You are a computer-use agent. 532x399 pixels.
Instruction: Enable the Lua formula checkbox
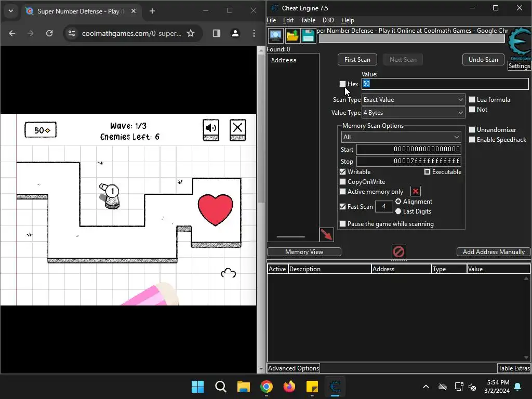(x=472, y=99)
